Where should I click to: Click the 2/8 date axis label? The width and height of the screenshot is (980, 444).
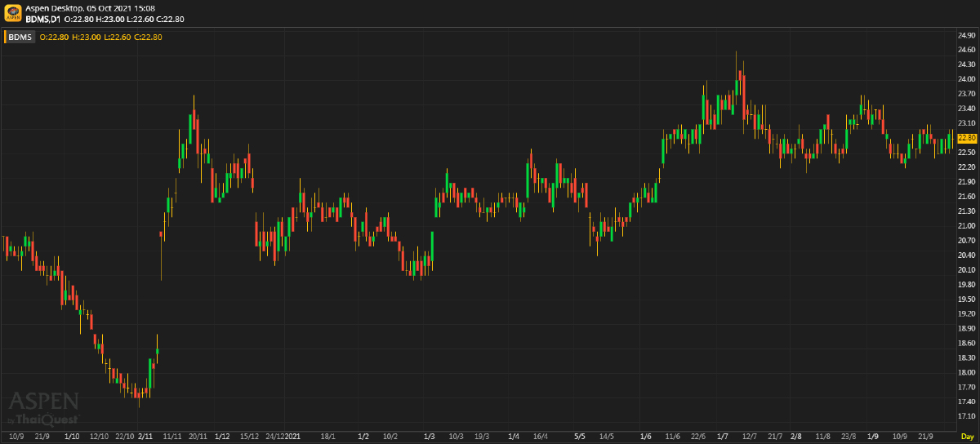[x=796, y=437]
